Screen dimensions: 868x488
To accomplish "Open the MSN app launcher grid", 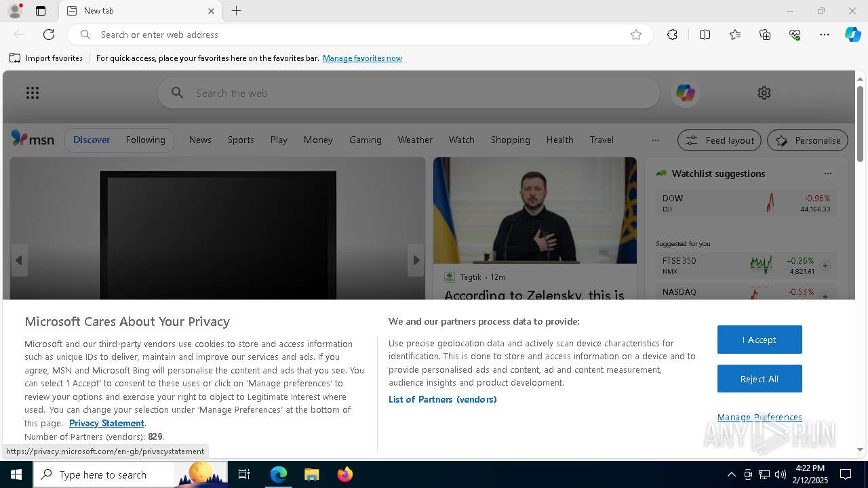I will tap(33, 93).
